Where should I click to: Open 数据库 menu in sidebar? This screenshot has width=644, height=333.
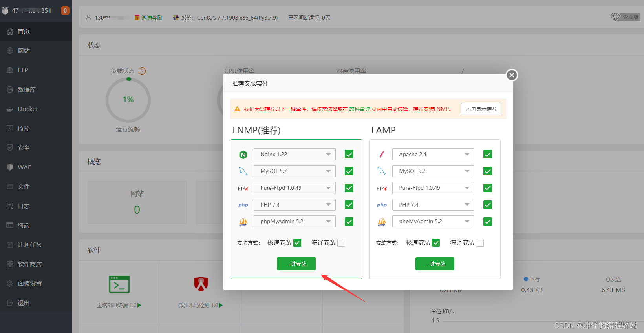click(36, 89)
